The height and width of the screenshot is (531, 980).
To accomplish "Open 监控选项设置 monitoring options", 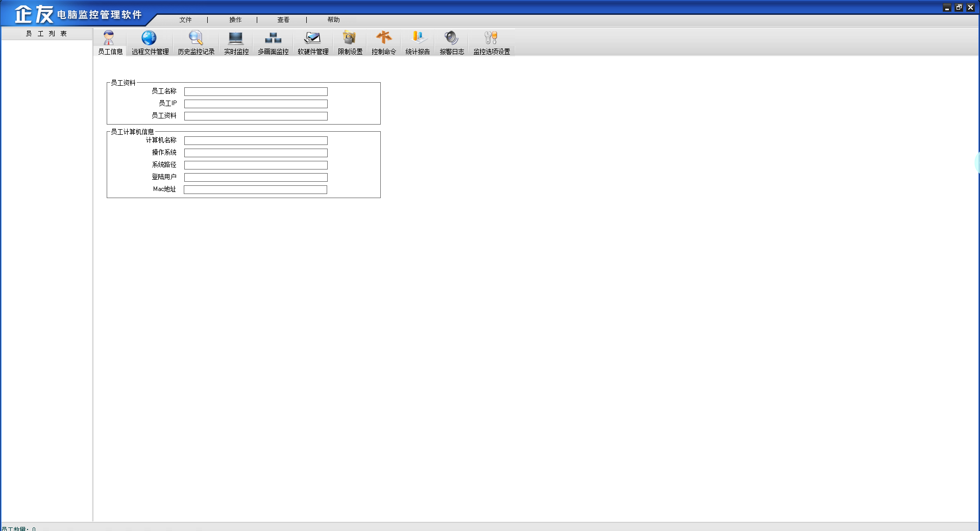I will [x=492, y=42].
